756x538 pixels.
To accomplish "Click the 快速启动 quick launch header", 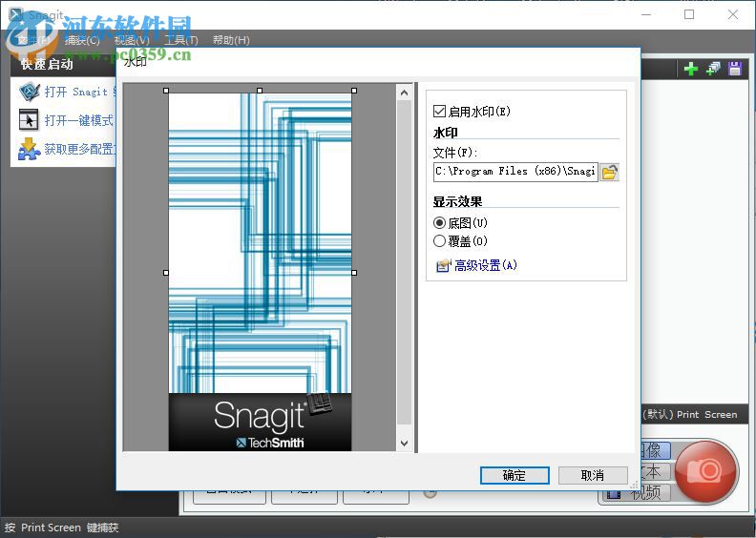I will pos(48,64).
